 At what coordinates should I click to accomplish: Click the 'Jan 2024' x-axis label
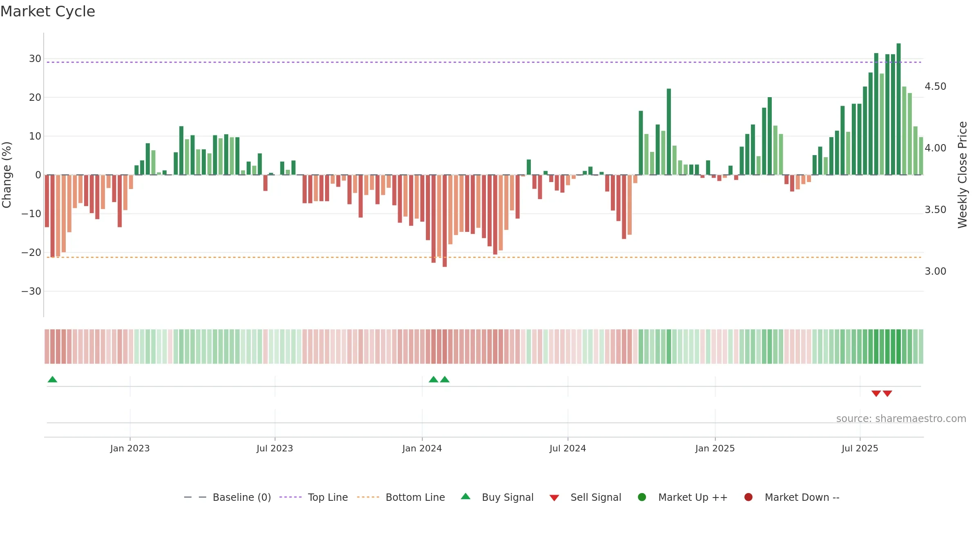pyautogui.click(x=422, y=448)
